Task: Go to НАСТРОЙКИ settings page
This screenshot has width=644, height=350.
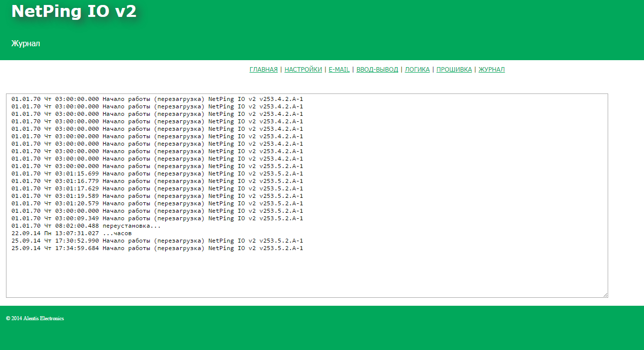Action: pos(303,70)
